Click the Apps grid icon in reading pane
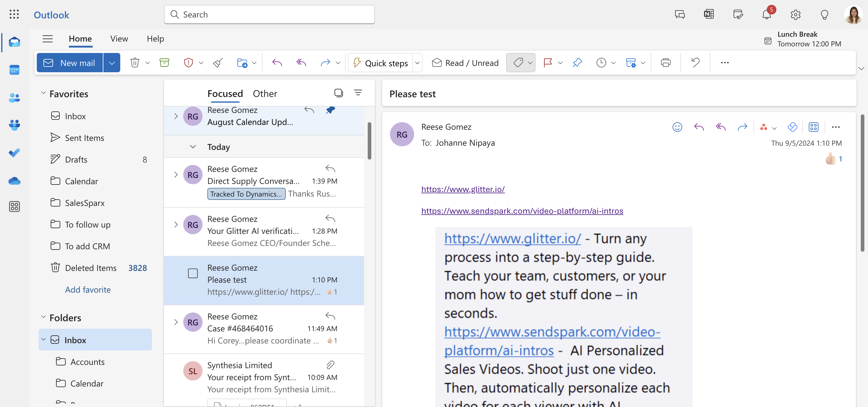This screenshot has height=407, width=868. point(813,127)
